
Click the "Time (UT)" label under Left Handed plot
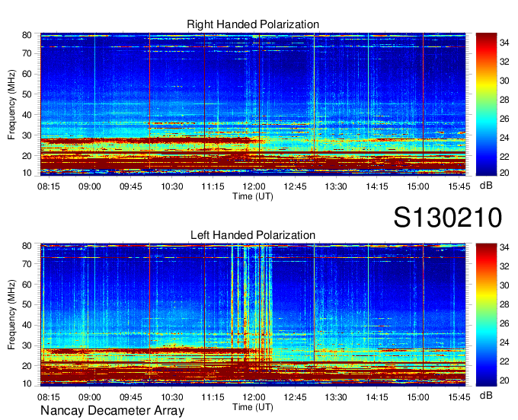coord(253,407)
